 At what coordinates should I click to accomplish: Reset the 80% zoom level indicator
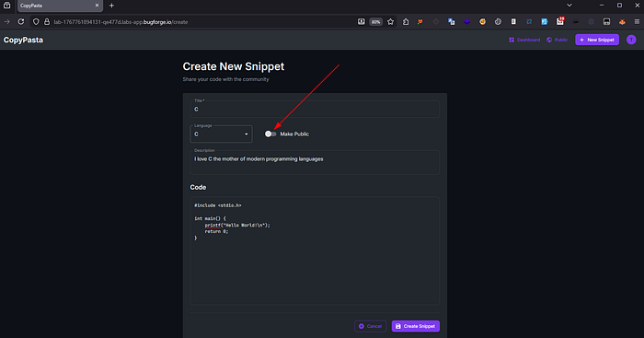(x=375, y=22)
